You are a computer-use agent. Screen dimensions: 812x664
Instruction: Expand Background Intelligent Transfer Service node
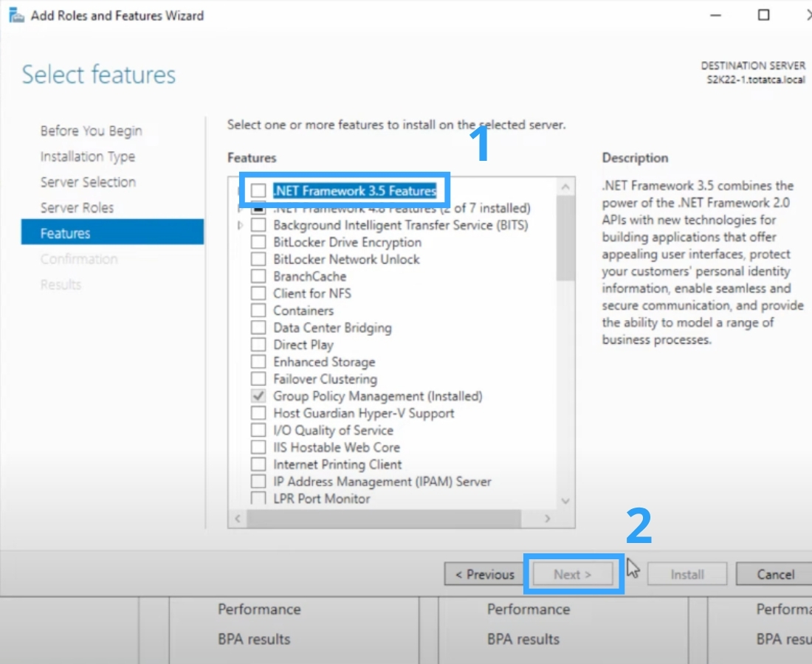(241, 225)
